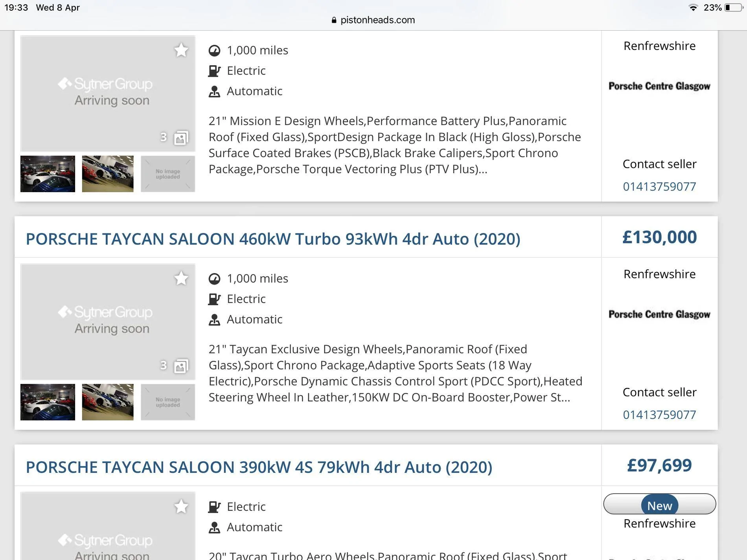The height and width of the screenshot is (560, 747).
Task: Open main 'Arriving soon' image of Taycan Turbo
Action: click(108, 322)
